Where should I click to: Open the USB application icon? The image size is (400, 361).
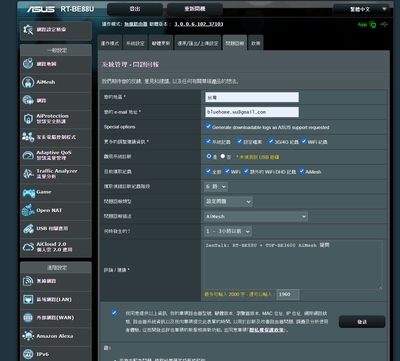click(x=28, y=229)
